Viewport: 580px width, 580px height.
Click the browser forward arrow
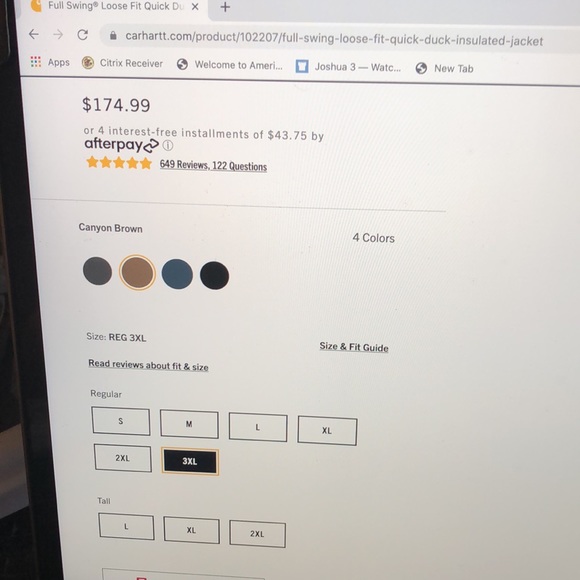(58, 35)
